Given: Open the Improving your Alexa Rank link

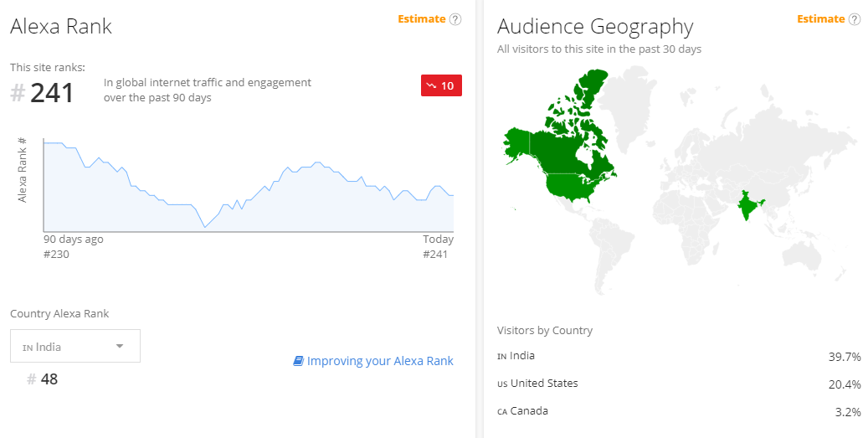Looking at the screenshot, I should click(x=380, y=361).
